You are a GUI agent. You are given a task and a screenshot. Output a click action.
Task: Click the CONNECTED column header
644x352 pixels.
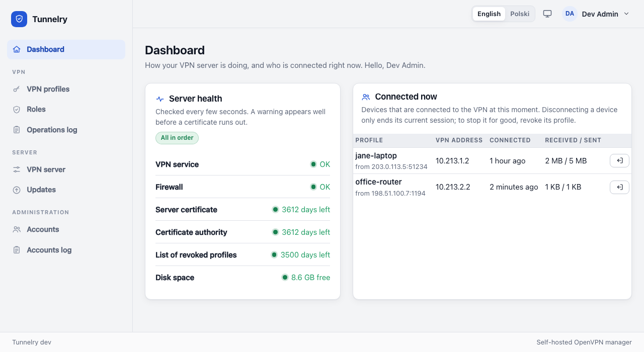point(510,140)
